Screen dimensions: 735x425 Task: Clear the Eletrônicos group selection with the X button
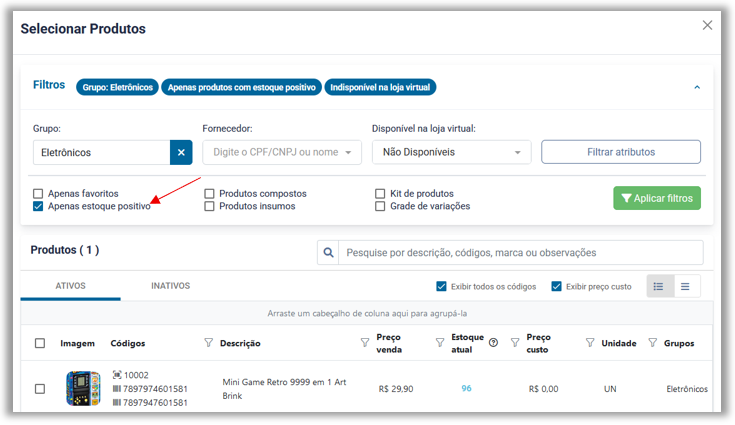click(181, 152)
